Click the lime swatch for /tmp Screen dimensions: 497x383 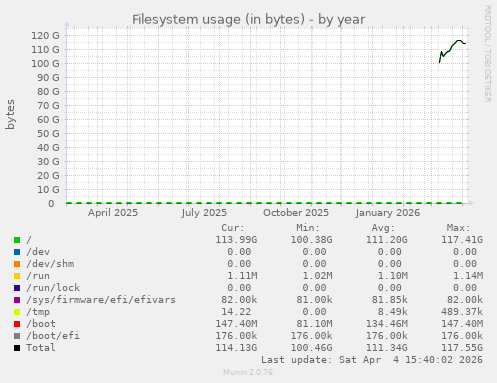point(17,312)
